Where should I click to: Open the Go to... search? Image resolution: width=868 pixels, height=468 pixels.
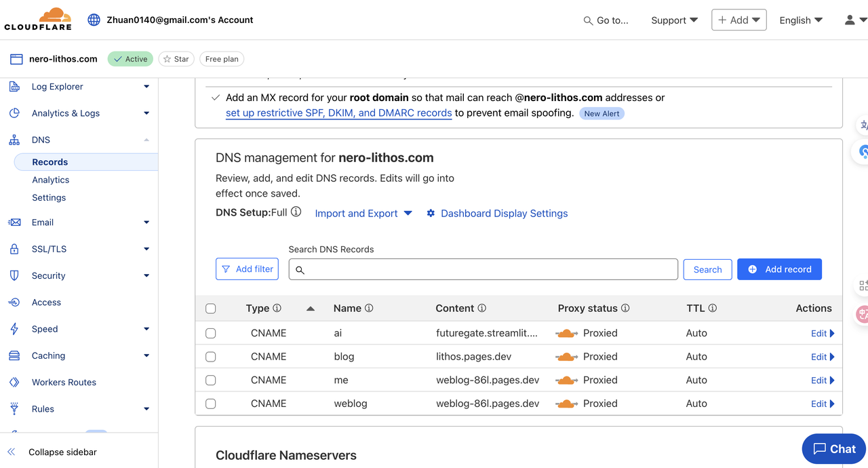tap(606, 20)
